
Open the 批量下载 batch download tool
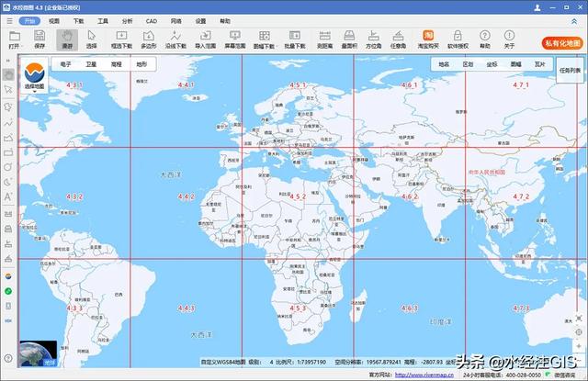tap(294, 38)
